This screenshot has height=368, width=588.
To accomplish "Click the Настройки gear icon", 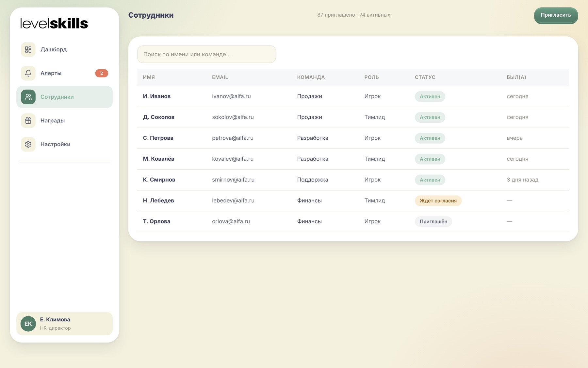I will tap(28, 144).
